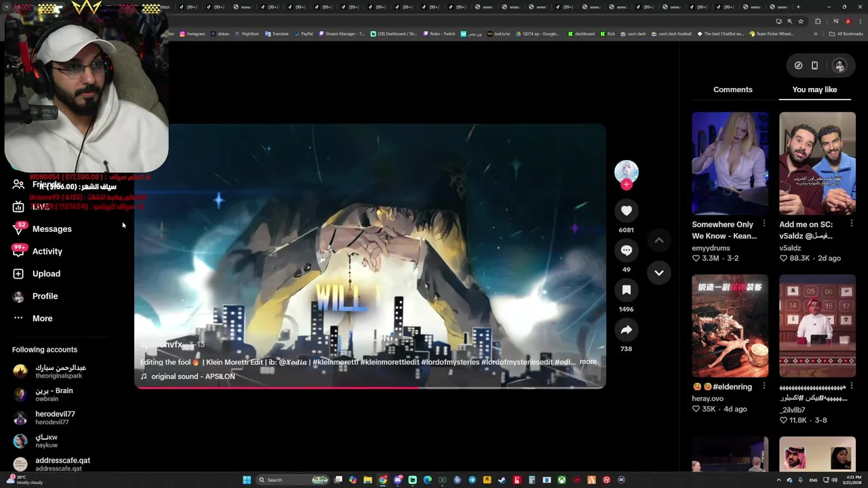
Task: Open the Nightbot bookmark
Action: pos(246,34)
